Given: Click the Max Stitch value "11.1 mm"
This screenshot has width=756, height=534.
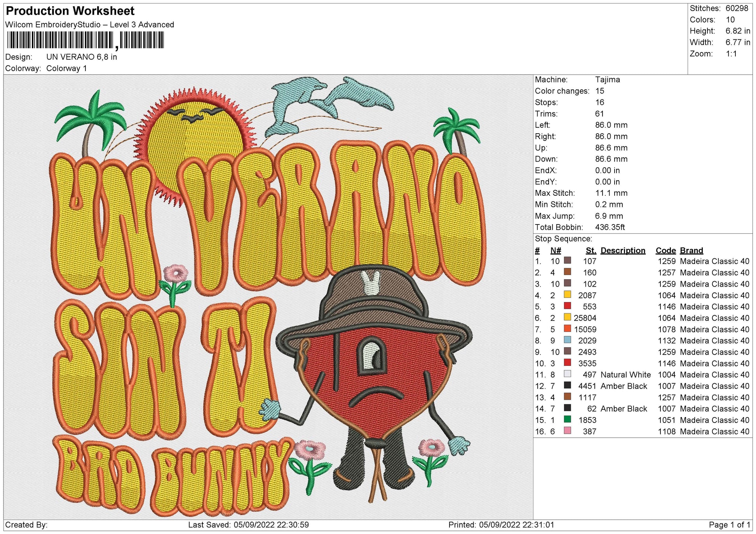Looking at the screenshot, I should click(x=611, y=193).
